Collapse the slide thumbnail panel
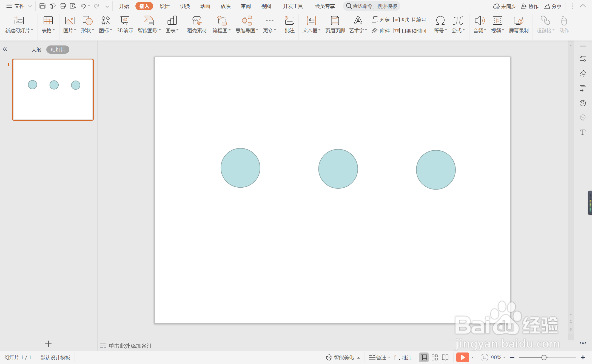 pyautogui.click(x=5, y=49)
